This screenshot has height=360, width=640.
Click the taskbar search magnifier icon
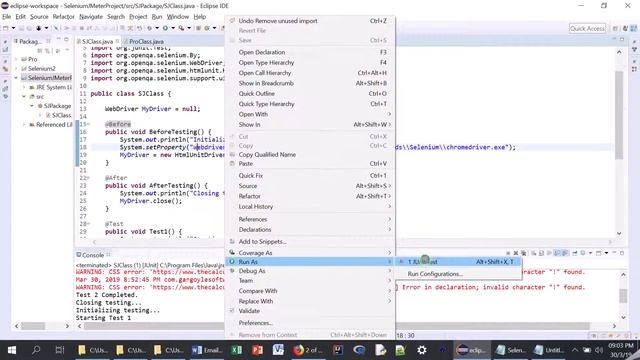[36, 350]
